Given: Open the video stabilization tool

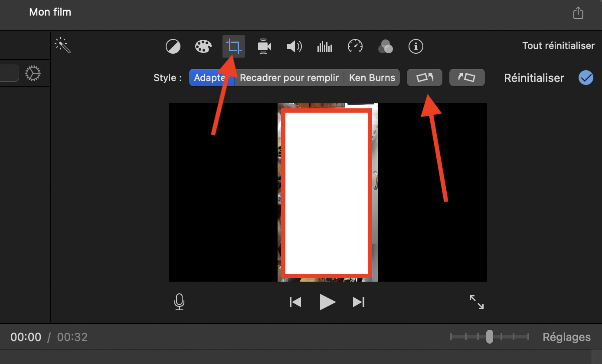Looking at the screenshot, I should 264,46.
